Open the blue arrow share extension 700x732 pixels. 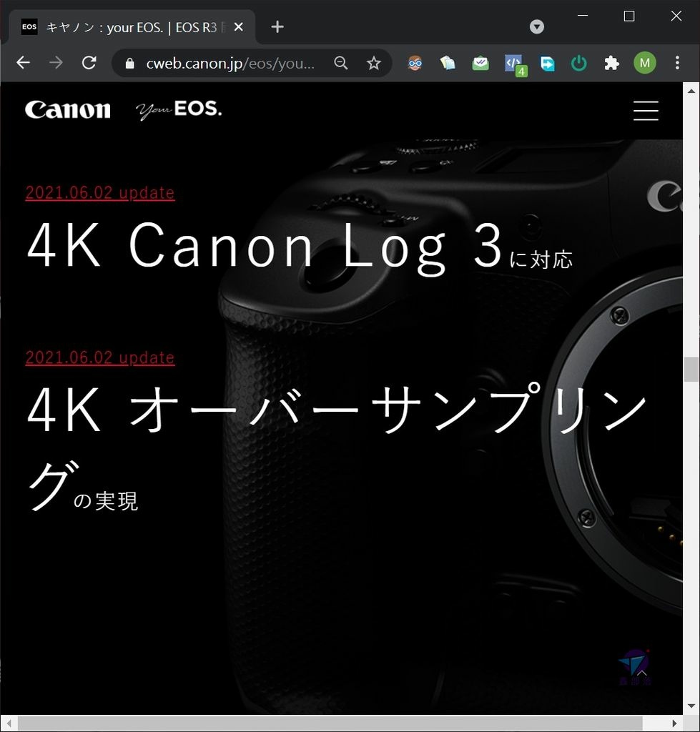[547, 63]
